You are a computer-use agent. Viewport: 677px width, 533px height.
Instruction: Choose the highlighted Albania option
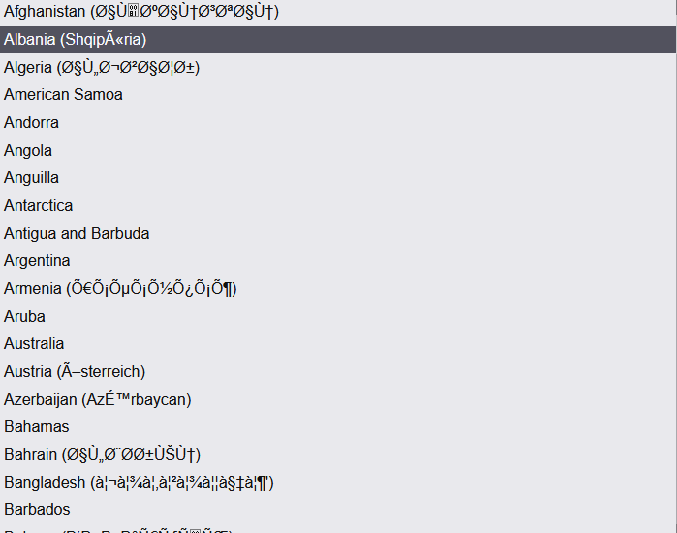338,39
